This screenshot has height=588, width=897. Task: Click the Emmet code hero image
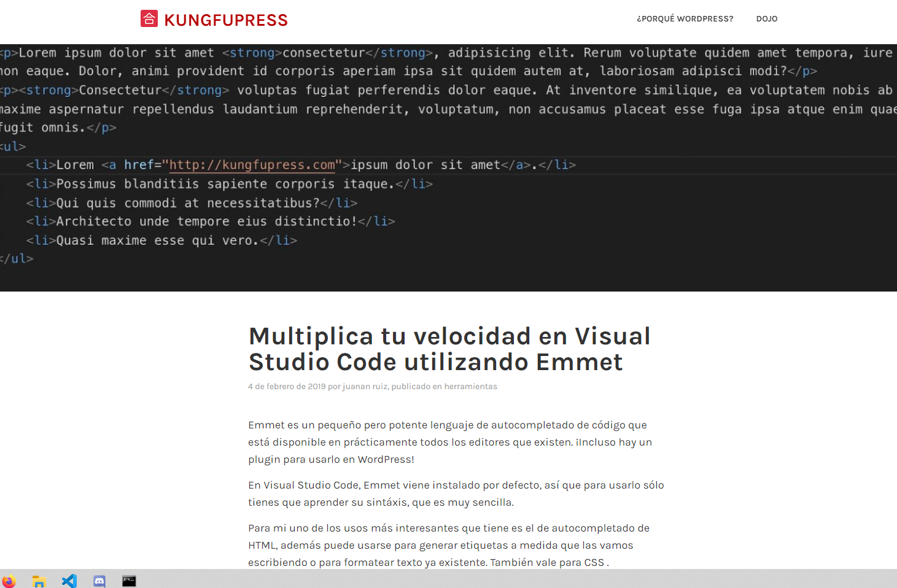[x=448, y=168]
